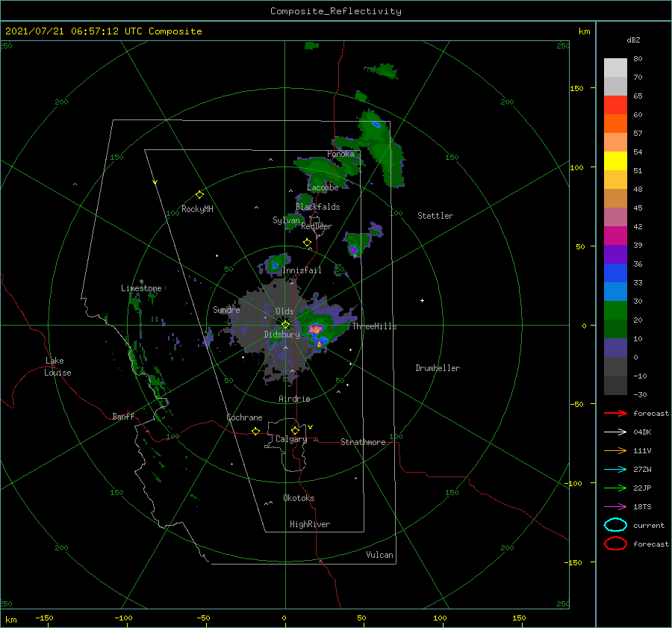Click the radar site marker at Olds center
This screenshot has height=628, width=672.
click(285, 325)
